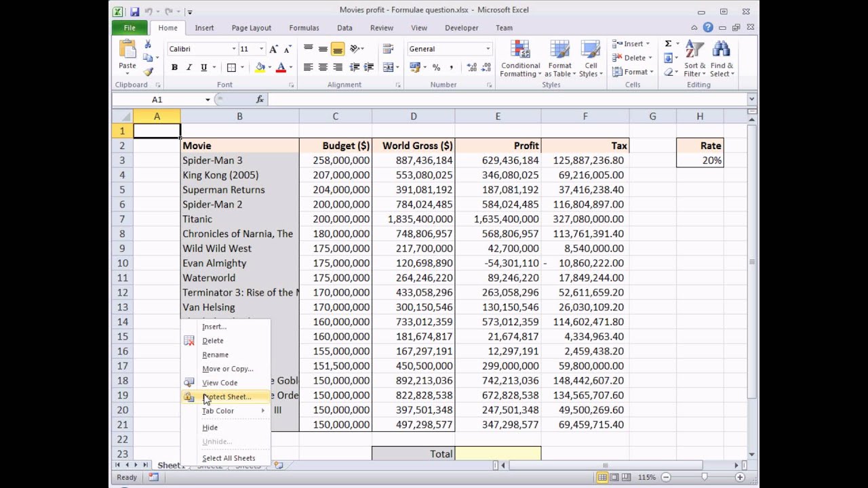Viewport: 868px width, 488px height.
Task: Click the orientation icon
Action: (x=355, y=49)
